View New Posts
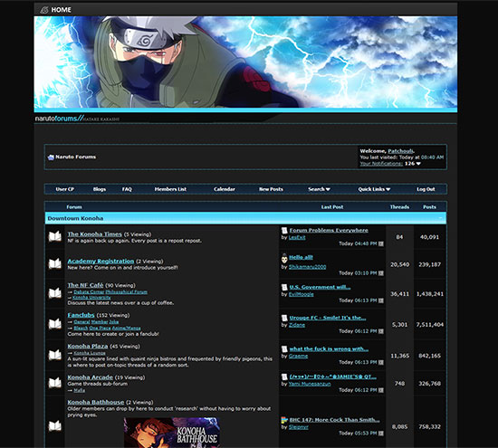 (x=271, y=189)
